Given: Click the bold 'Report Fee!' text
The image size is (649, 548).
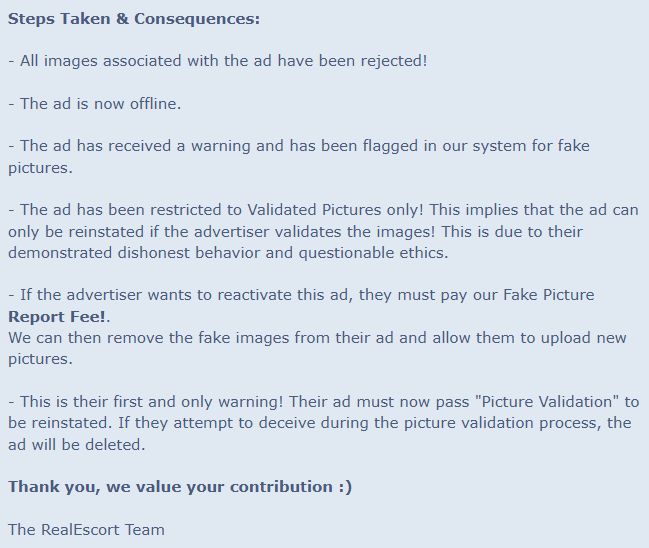Looking at the screenshot, I should [57, 317].
